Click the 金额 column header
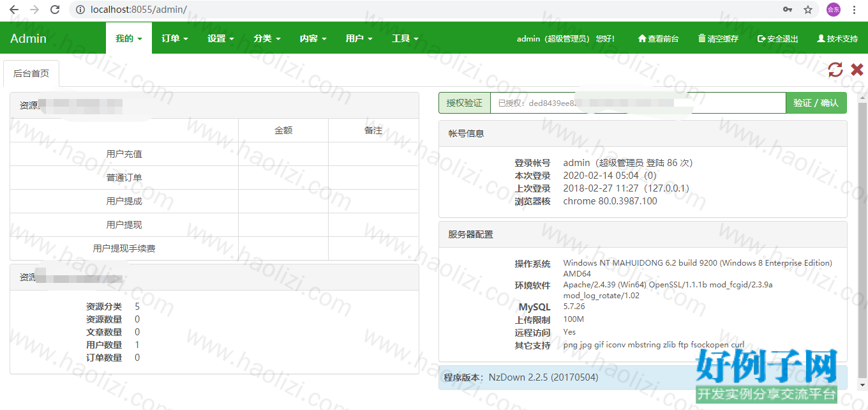This screenshot has width=868, height=410. [283, 130]
